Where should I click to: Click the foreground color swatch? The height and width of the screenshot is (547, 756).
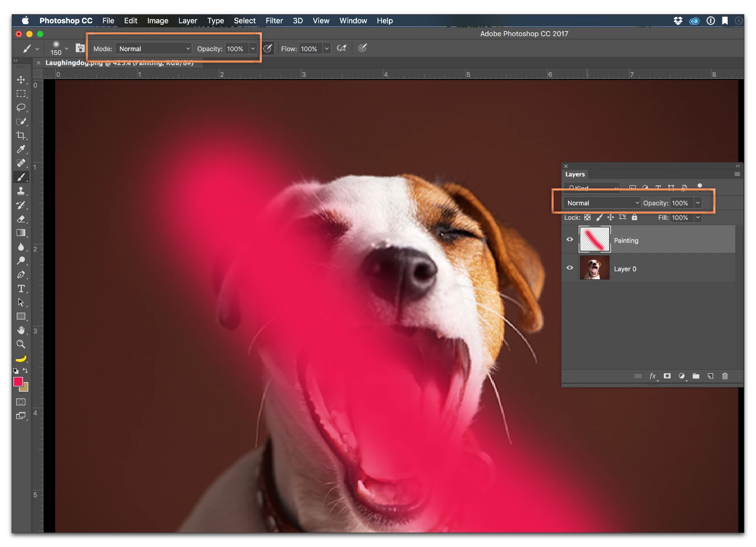pyautogui.click(x=18, y=381)
